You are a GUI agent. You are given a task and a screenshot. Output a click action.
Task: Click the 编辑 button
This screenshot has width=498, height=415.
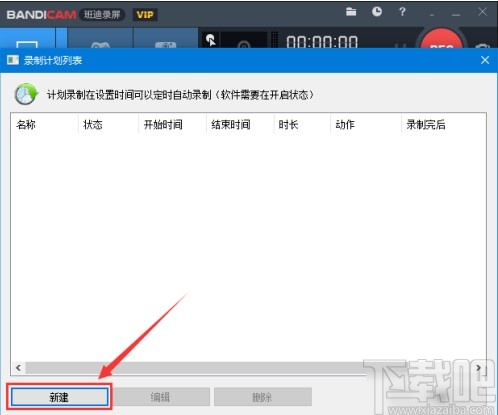click(x=160, y=397)
